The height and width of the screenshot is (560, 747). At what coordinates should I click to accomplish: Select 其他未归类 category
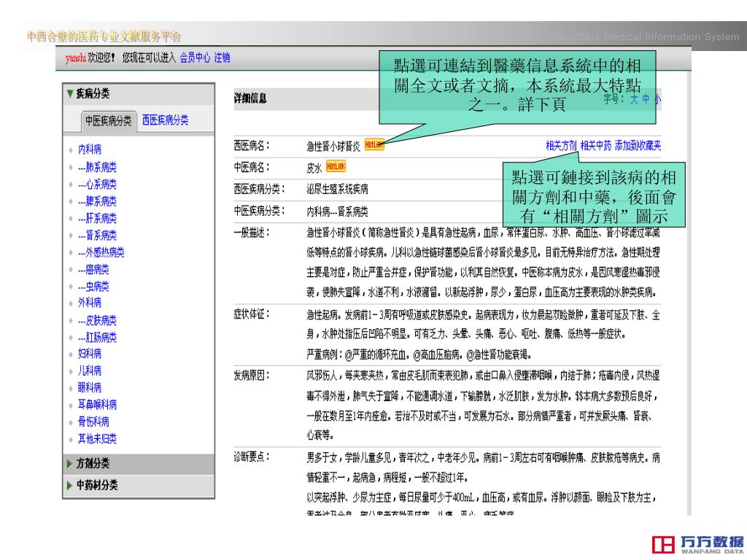[x=97, y=439]
